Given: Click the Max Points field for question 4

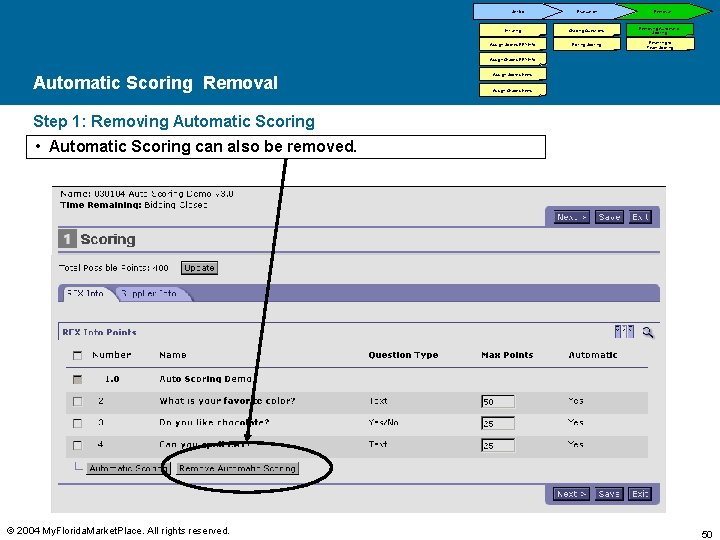Looking at the screenshot, I should pyautogui.click(x=498, y=445).
